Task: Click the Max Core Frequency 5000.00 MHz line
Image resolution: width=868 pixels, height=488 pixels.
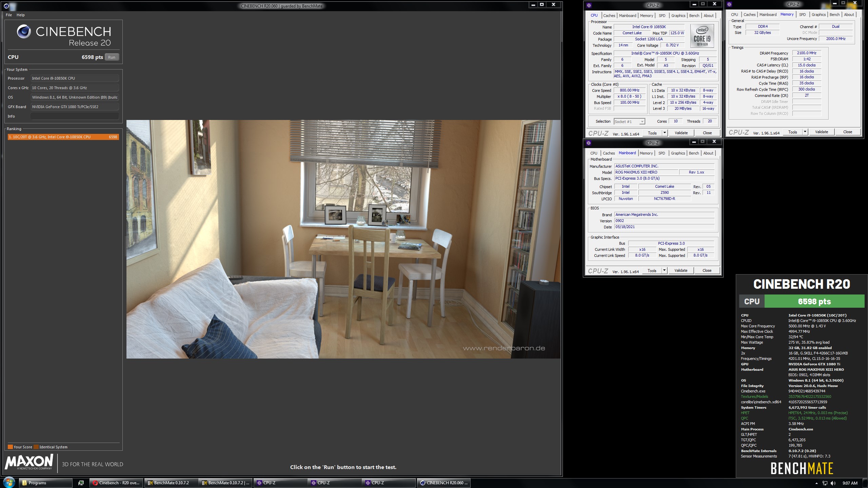Action: [783, 326]
